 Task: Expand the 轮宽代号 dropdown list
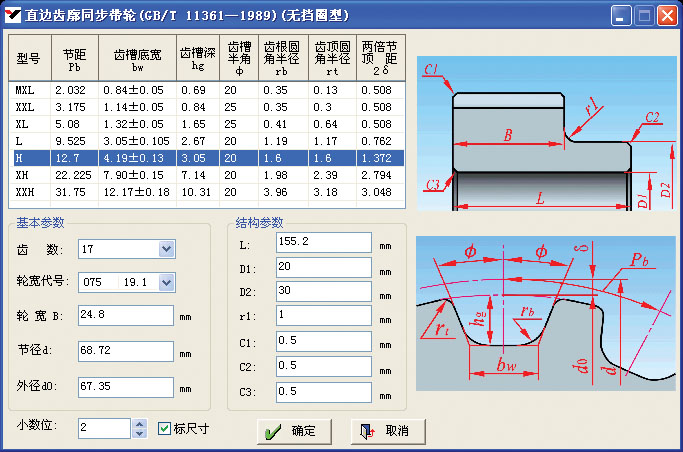click(166, 282)
